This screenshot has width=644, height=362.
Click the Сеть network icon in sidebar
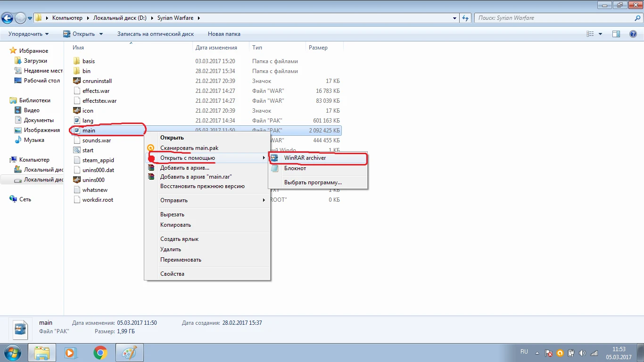coord(13,199)
